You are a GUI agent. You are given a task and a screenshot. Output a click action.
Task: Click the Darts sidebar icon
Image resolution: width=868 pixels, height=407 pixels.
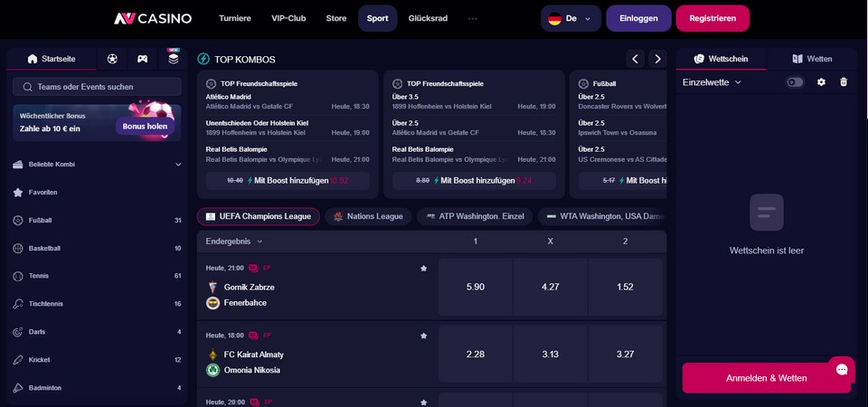(18, 332)
